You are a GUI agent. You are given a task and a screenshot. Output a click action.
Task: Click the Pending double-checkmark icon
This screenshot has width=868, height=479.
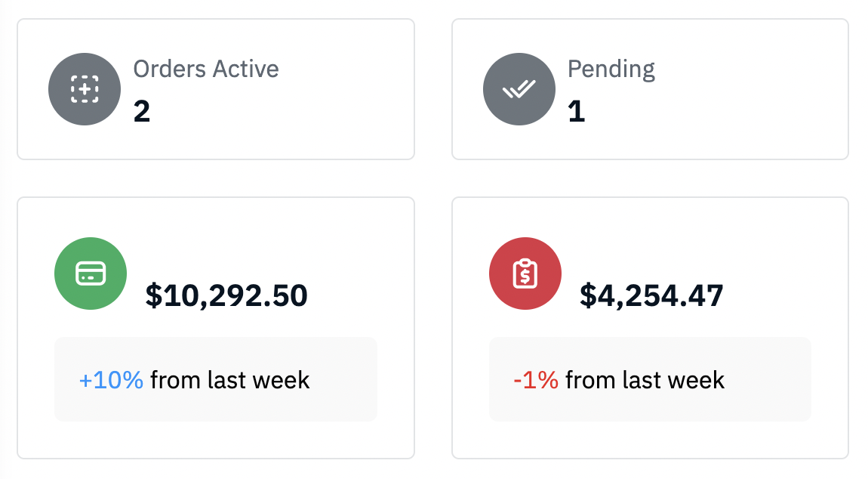coord(519,89)
